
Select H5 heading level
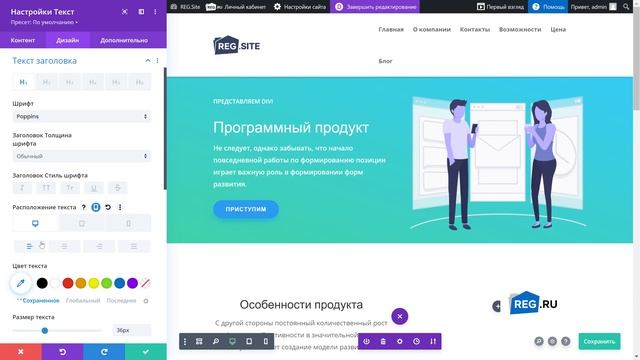[116, 82]
